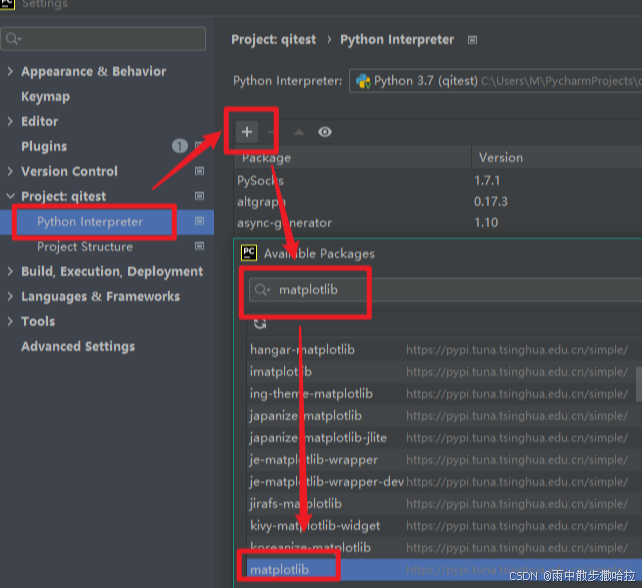Select the altgraph installed package row
This screenshot has height=588, width=642.
438,201
